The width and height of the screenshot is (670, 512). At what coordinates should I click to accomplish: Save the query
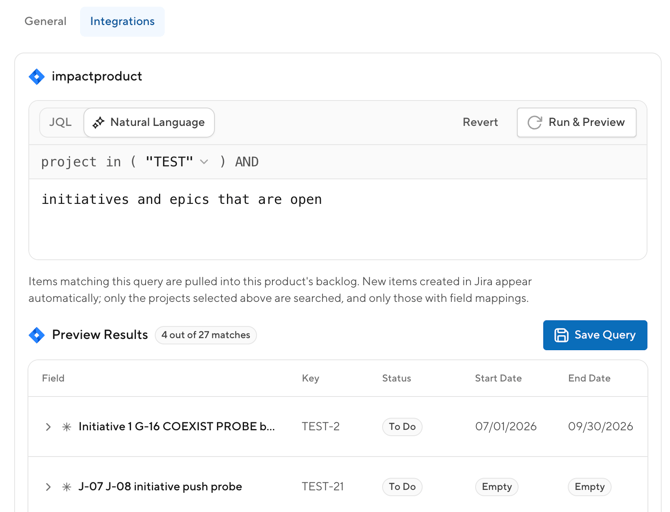[x=595, y=335]
